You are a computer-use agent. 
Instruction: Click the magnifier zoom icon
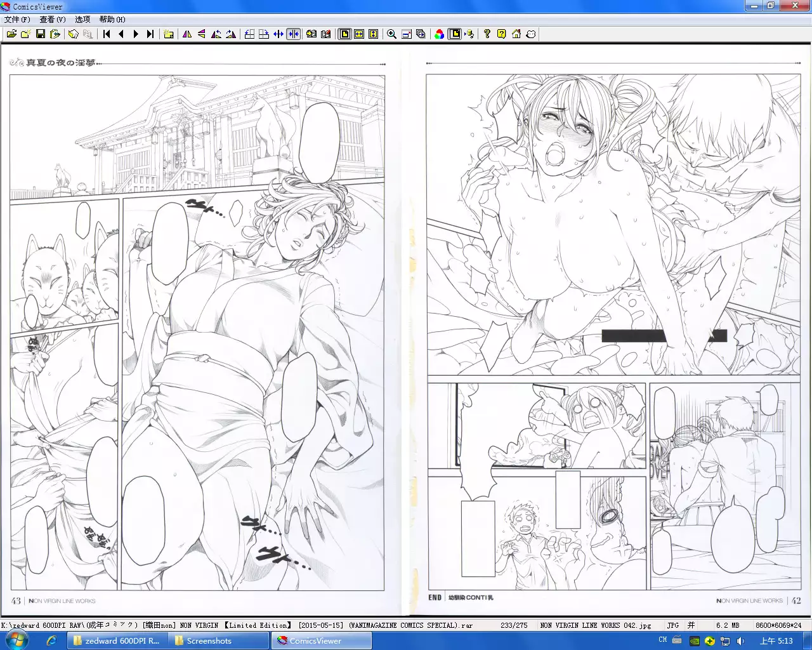pyautogui.click(x=391, y=34)
